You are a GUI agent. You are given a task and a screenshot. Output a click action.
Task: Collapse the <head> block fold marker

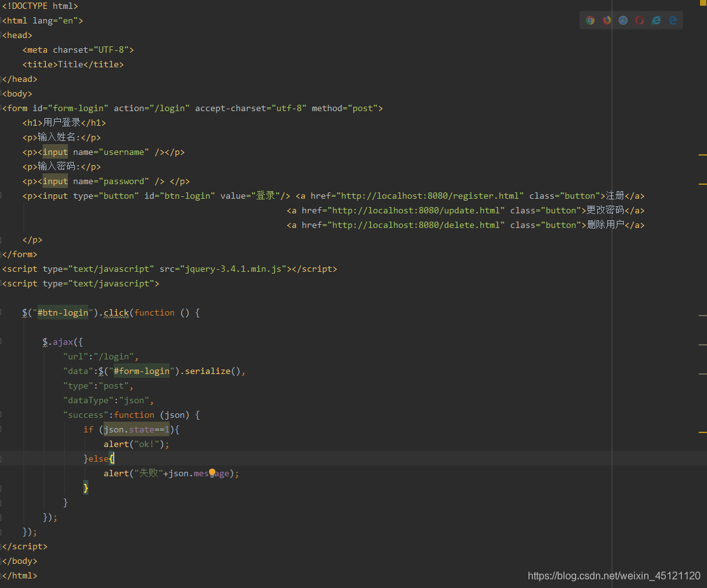(1, 35)
